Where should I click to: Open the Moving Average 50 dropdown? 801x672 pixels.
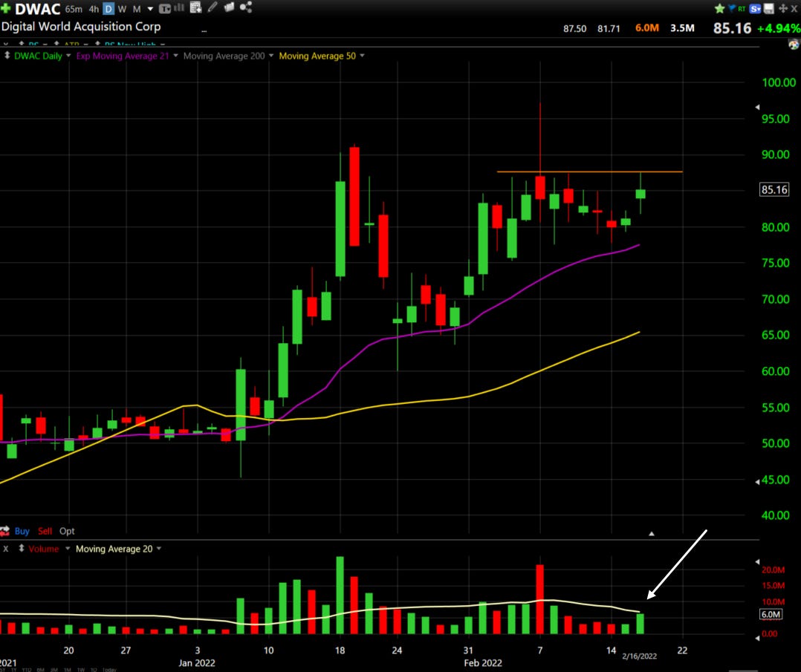(362, 56)
